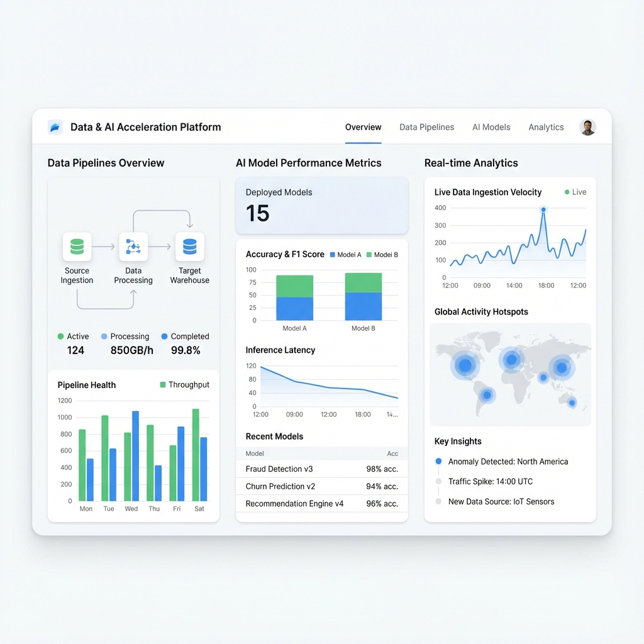This screenshot has height=644, width=644.
Task: Select the Source Ingestion database icon
Action: coord(77,247)
